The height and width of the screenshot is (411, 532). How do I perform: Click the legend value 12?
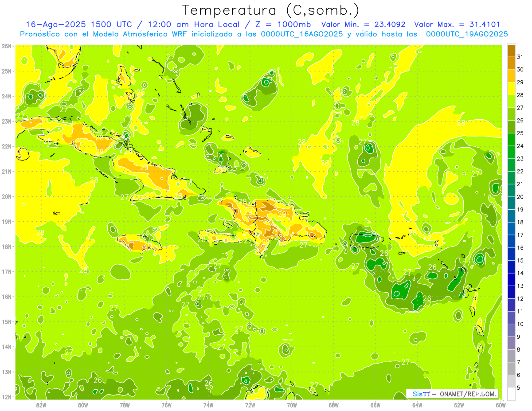coord(520,298)
